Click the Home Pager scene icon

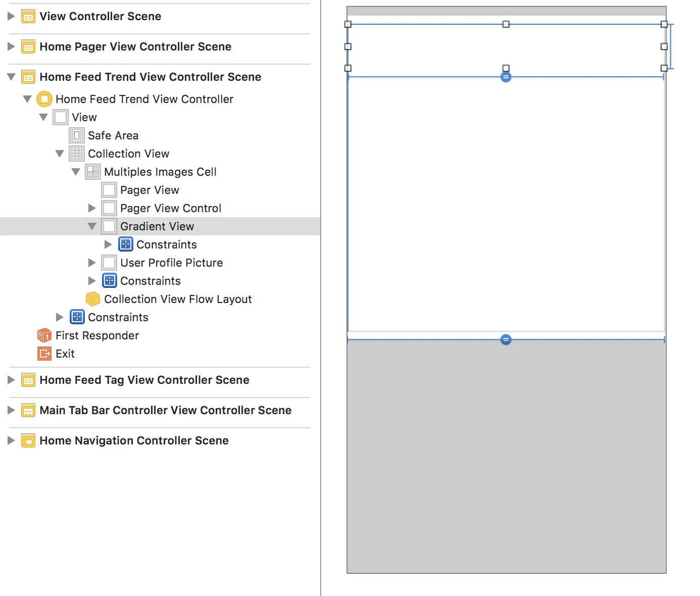28,46
